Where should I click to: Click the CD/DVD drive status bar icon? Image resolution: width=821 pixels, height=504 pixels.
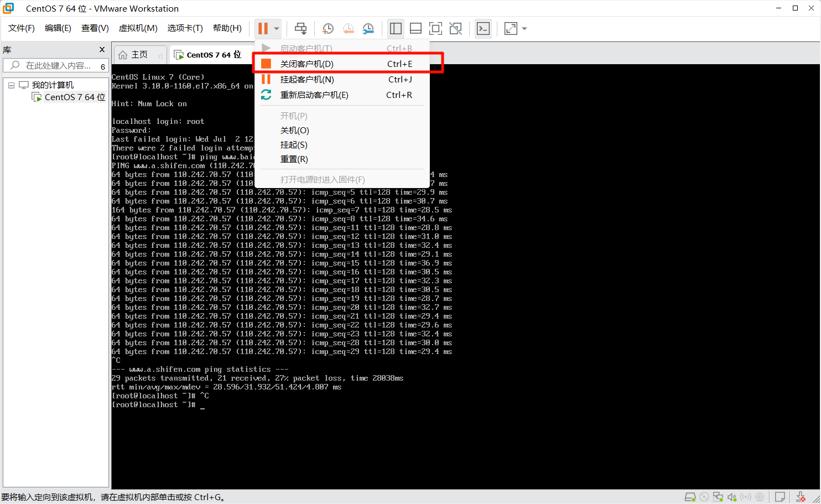click(704, 497)
